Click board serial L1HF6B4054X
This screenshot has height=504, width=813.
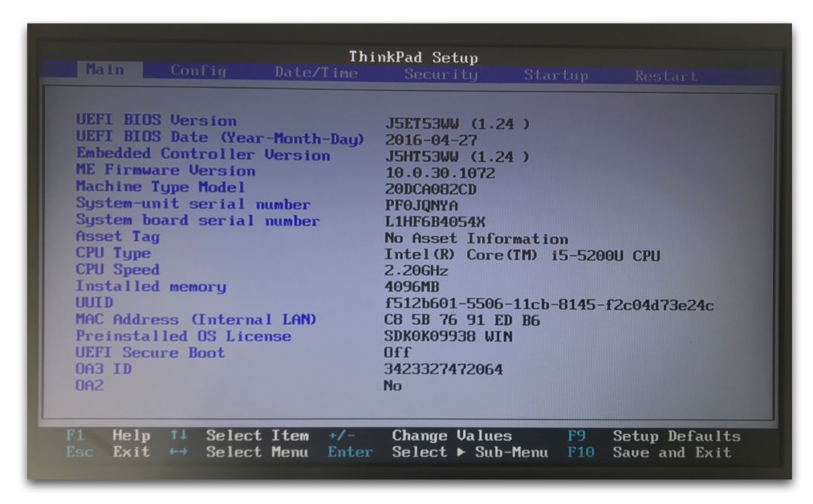pos(435,222)
